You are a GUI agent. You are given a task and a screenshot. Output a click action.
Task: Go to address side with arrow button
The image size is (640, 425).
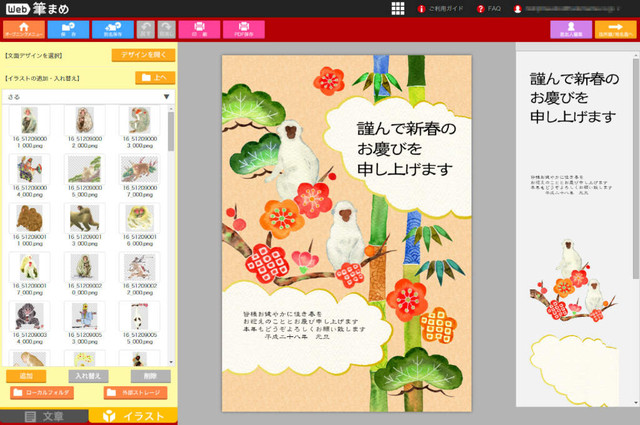(616, 29)
